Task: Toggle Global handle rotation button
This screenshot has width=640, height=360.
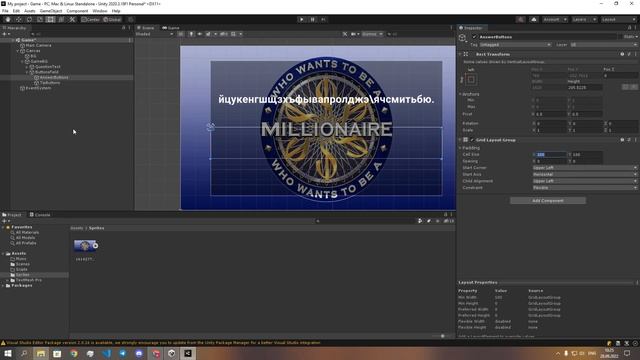Action: 112,19
